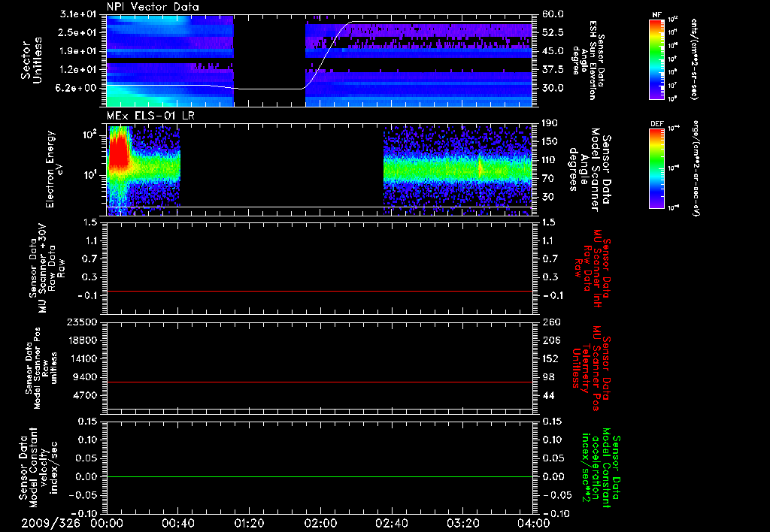Click the '37.5' sun elevation tick
The width and height of the screenshot is (770, 532).
click(x=553, y=70)
